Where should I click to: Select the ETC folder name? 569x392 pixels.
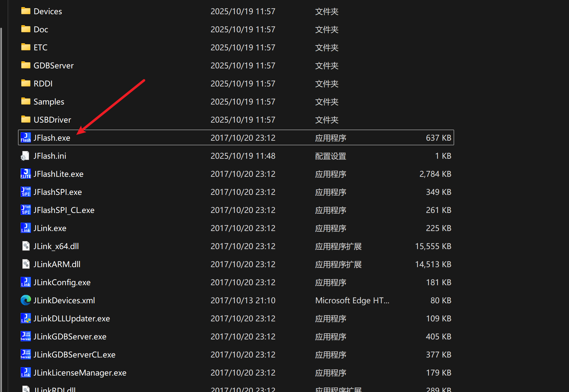tap(40, 47)
